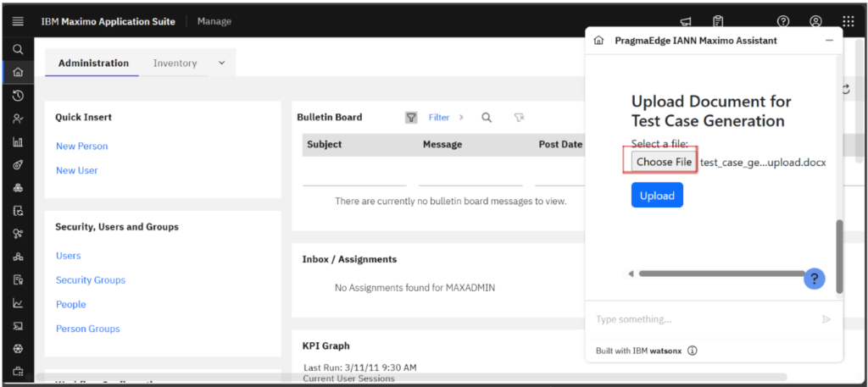This screenshot has width=868, height=387.
Task: Open the history clock icon in sidebar
Action: (18, 96)
